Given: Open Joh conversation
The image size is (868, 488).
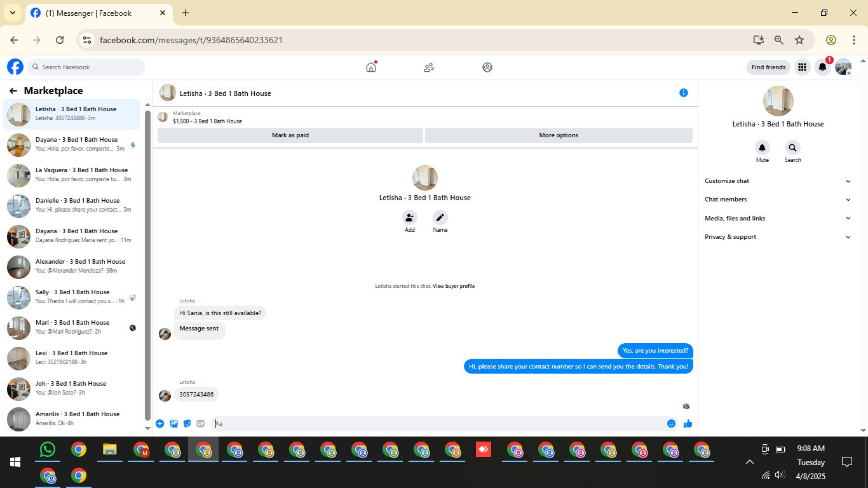Looking at the screenshot, I should pos(71,388).
